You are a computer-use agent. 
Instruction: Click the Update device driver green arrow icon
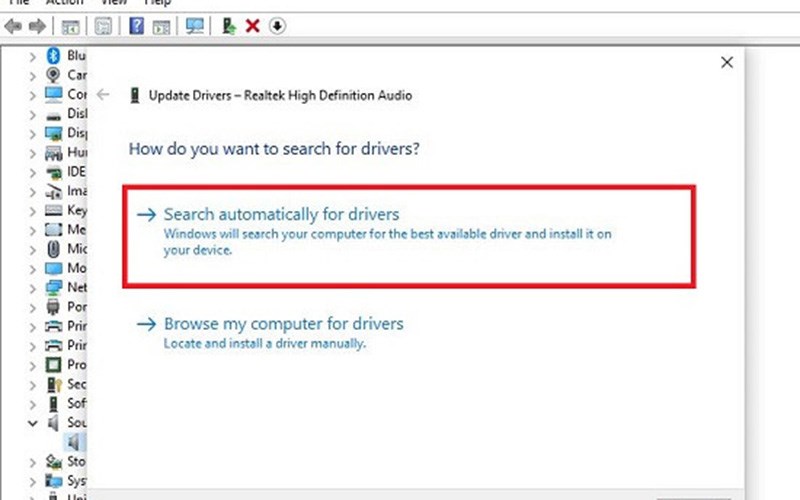(x=229, y=26)
